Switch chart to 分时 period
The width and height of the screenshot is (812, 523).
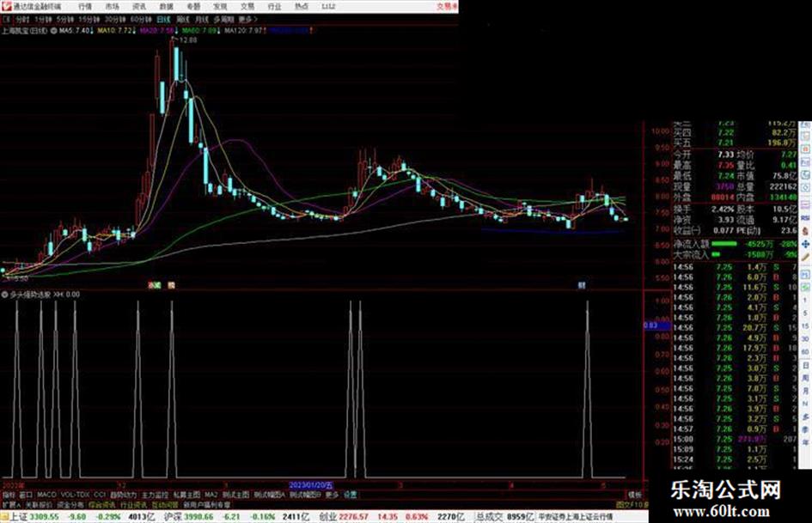(21, 20)
